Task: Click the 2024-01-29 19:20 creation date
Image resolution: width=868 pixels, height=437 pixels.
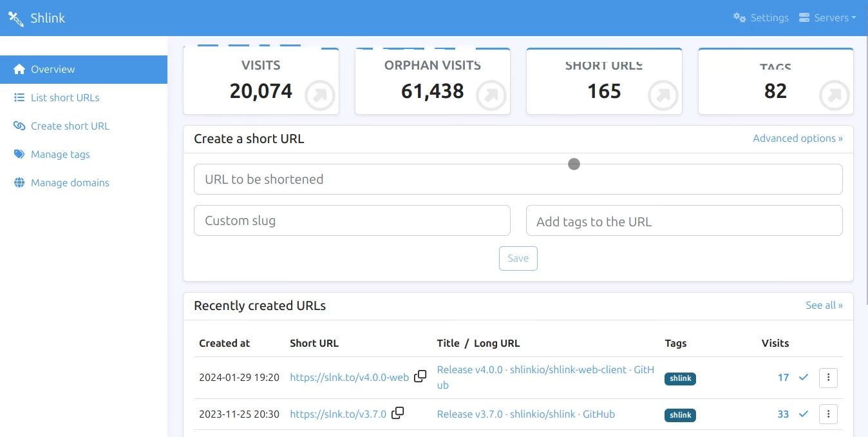Action: [239, 378]
